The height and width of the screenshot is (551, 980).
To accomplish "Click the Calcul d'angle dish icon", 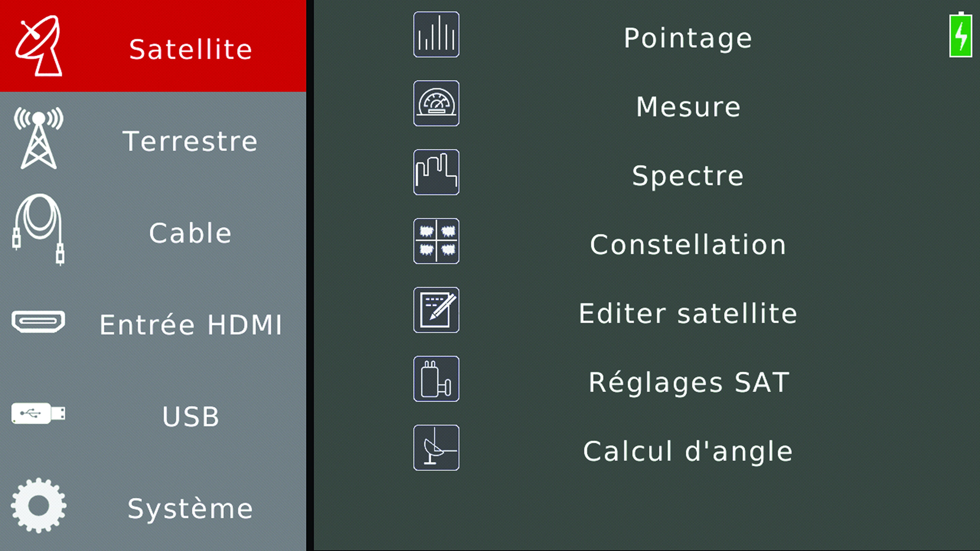I will pyautogui.click(x=436, y=448).
